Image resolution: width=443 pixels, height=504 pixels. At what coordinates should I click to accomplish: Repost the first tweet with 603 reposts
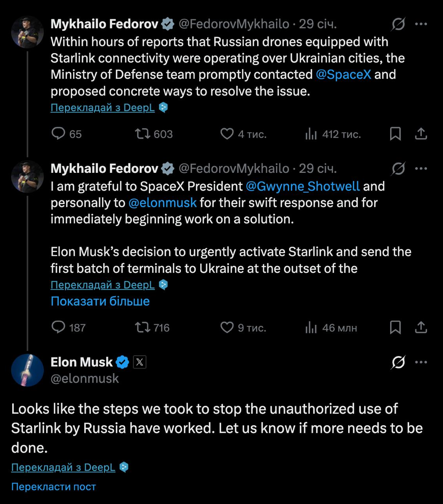[x=143, y=134]
